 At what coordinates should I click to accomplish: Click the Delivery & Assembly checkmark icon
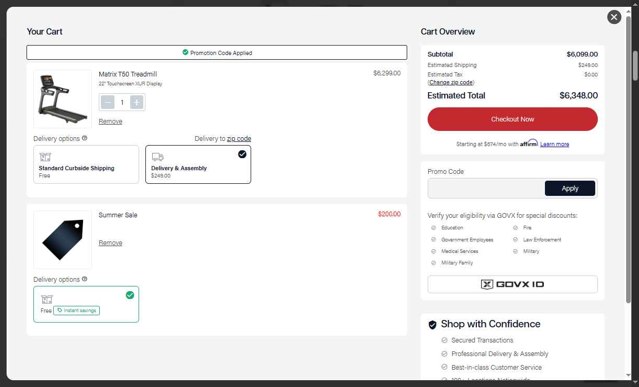(x=242, y=154)
